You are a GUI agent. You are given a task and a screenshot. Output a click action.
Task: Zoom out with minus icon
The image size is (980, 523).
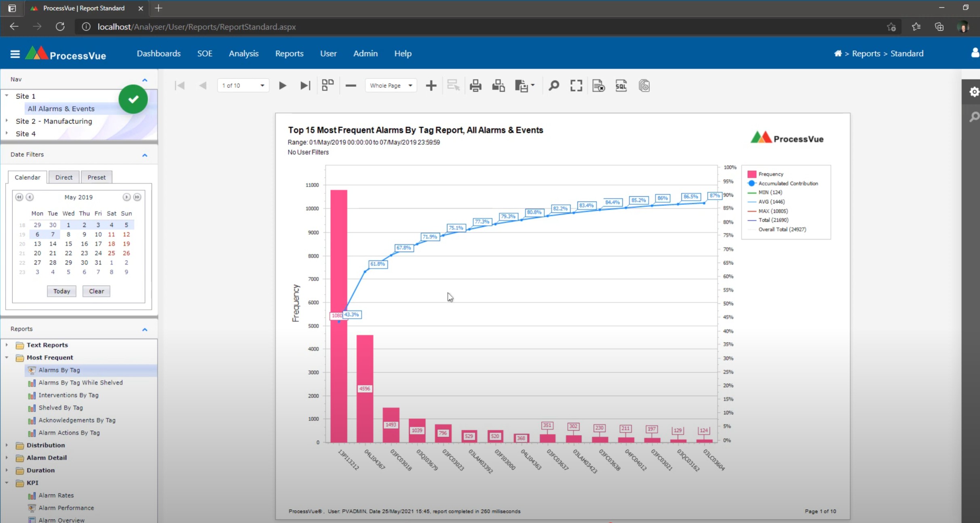(351, 86)
